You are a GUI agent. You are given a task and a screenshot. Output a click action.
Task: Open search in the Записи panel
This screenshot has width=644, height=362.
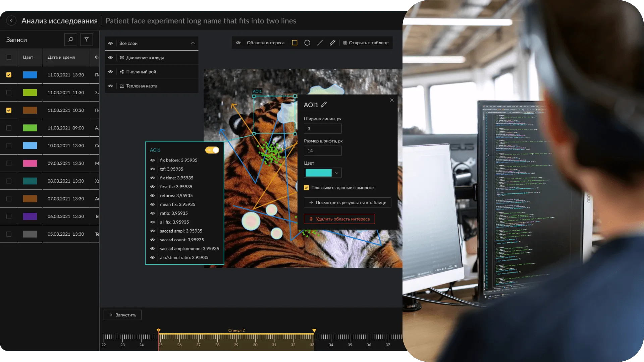point(71,40)
